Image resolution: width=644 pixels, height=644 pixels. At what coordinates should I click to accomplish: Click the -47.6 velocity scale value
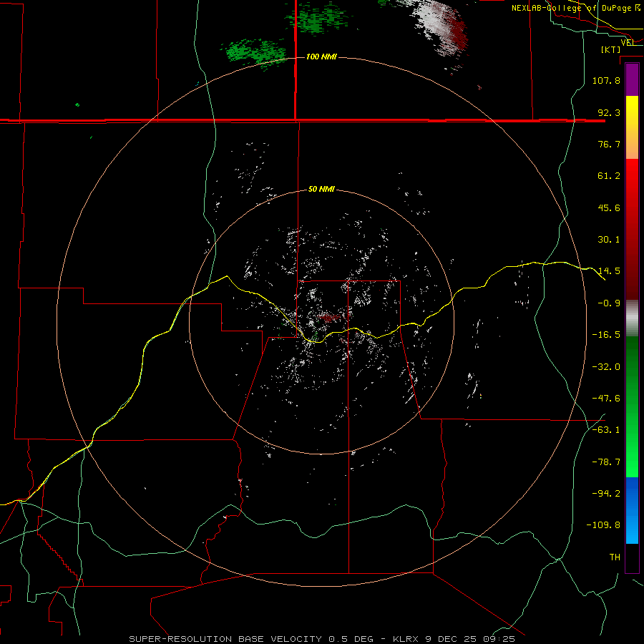click(x=606, y=399)
